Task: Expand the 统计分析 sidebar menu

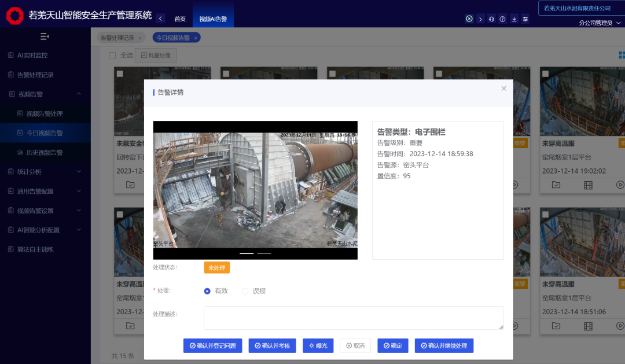Action: pyautogui.click(x=45, y=172)
